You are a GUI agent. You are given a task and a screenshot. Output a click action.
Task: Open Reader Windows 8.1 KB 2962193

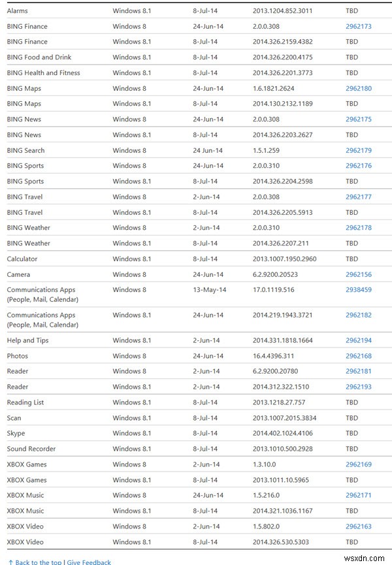tap(358, 387)
